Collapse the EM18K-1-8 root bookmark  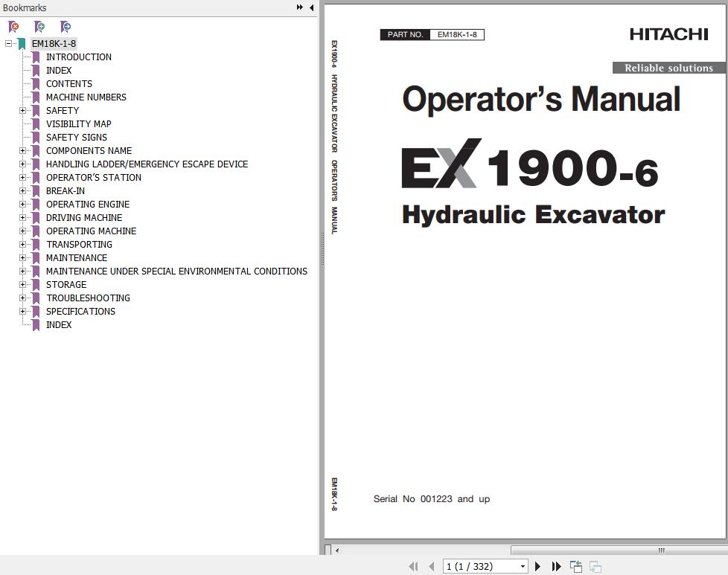tap(8, 44)
